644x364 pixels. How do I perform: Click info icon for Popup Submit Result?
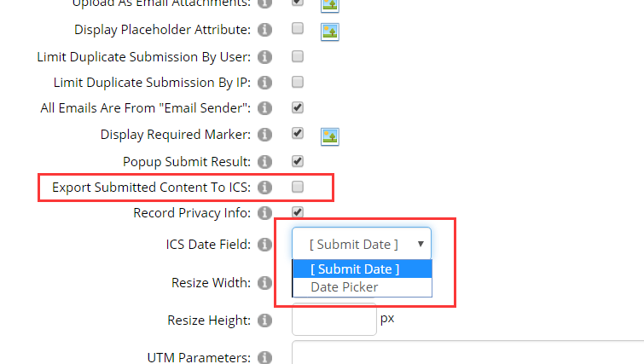pyautogui.click(x=265, y=162)
